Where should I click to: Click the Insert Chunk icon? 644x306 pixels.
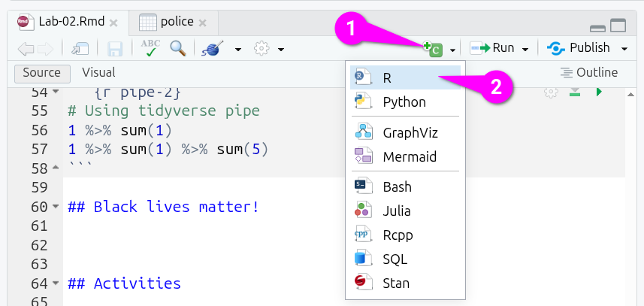[432, 49]
